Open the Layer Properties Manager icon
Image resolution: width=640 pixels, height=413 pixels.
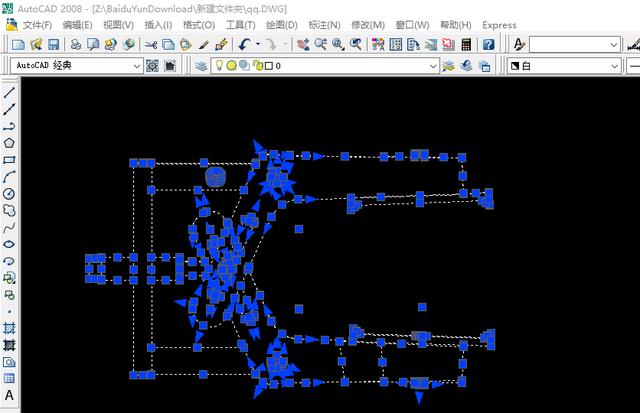pos(201,66)
